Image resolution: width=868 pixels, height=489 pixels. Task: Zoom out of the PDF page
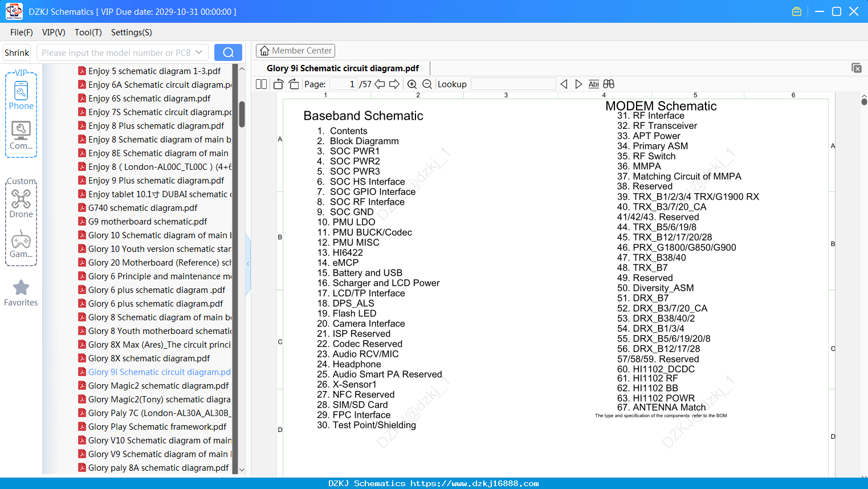coord(427,84)
